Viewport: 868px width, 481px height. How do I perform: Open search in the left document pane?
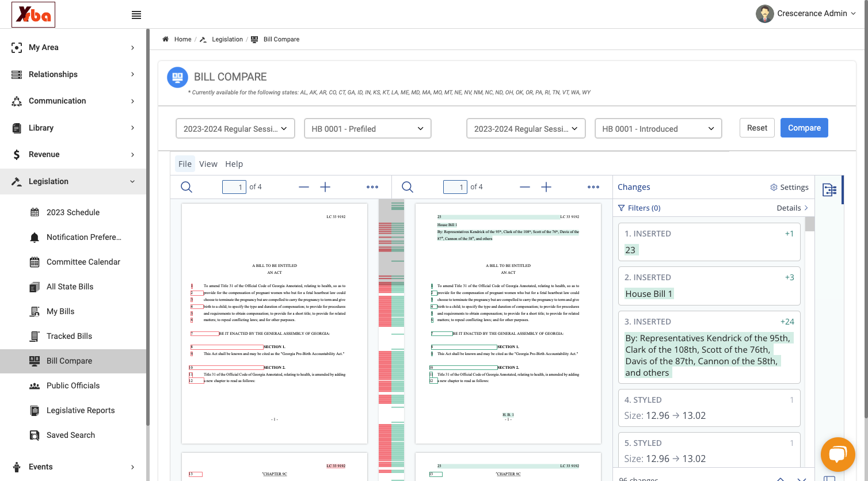186,187
